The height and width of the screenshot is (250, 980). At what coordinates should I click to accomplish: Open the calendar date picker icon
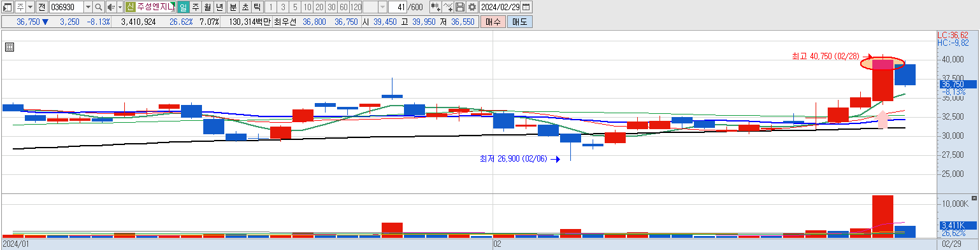pos(526,8)
